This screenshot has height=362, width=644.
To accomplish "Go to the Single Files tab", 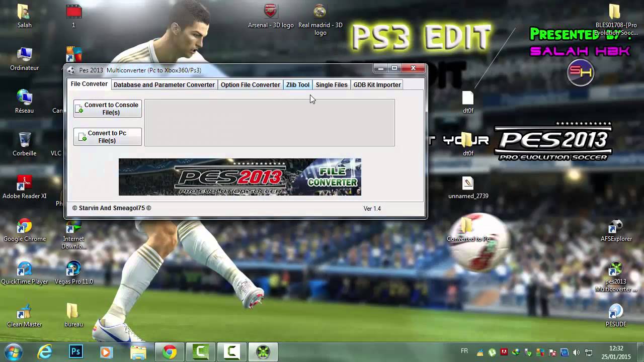I will pos(332,85).
